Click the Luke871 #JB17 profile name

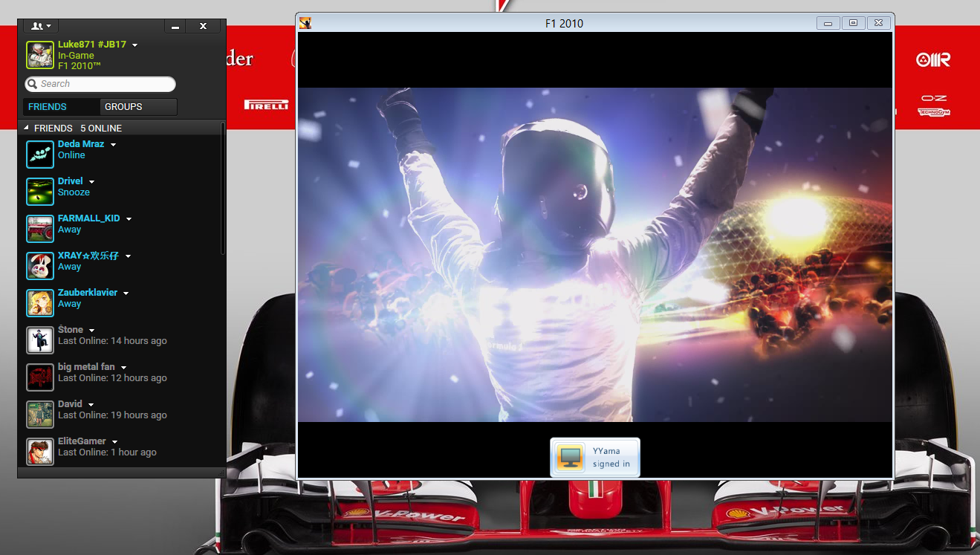(92, 45)
